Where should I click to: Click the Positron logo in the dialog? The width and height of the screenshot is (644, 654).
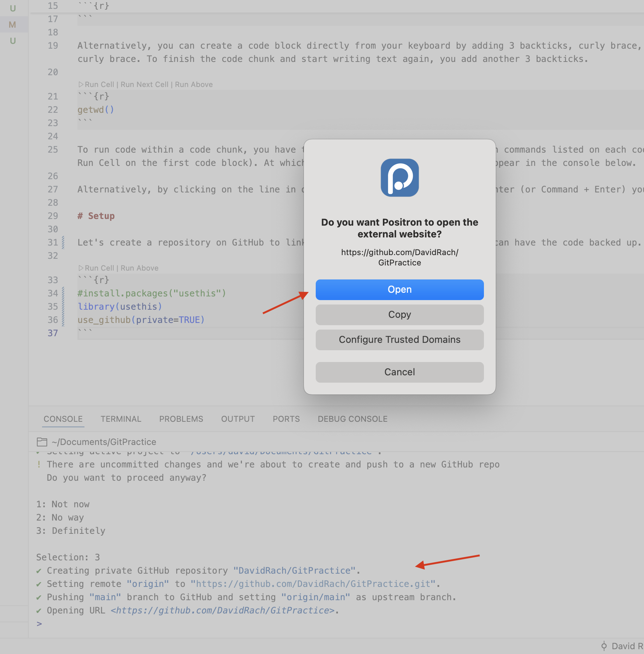(399, 178)
